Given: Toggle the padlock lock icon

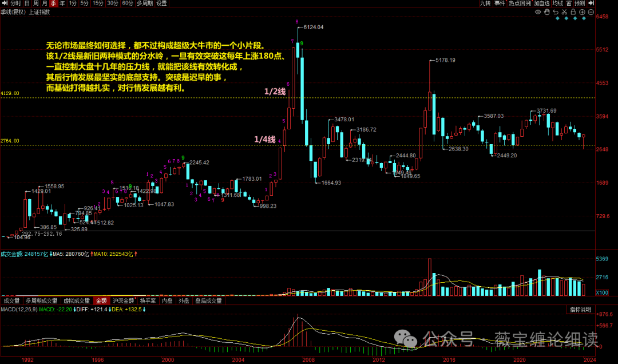Looking at the screenshot, I should [573, 12].
